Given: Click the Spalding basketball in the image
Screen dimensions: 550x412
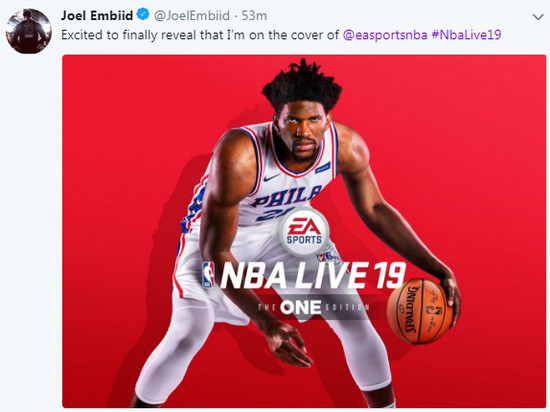Looking at the screenshot, I should [420, 311].
